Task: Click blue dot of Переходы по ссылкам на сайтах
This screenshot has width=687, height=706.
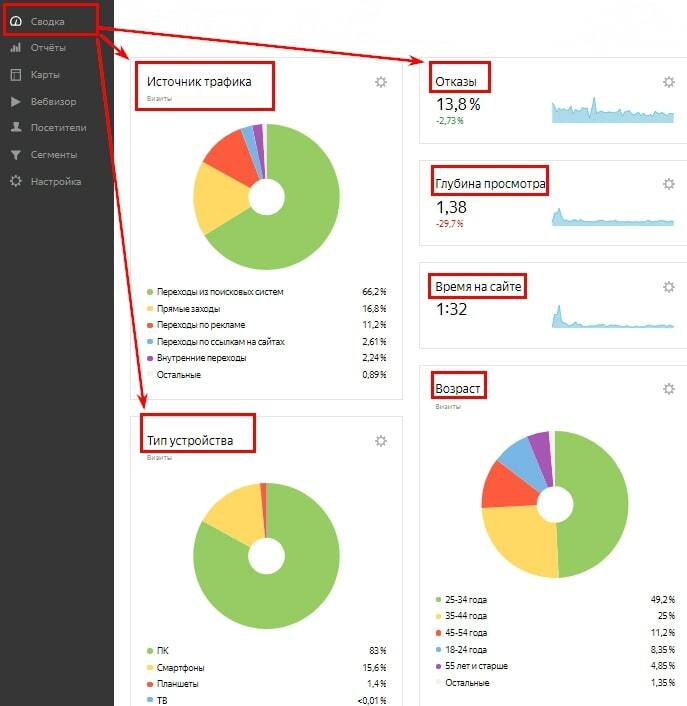Action: point(150,342)
